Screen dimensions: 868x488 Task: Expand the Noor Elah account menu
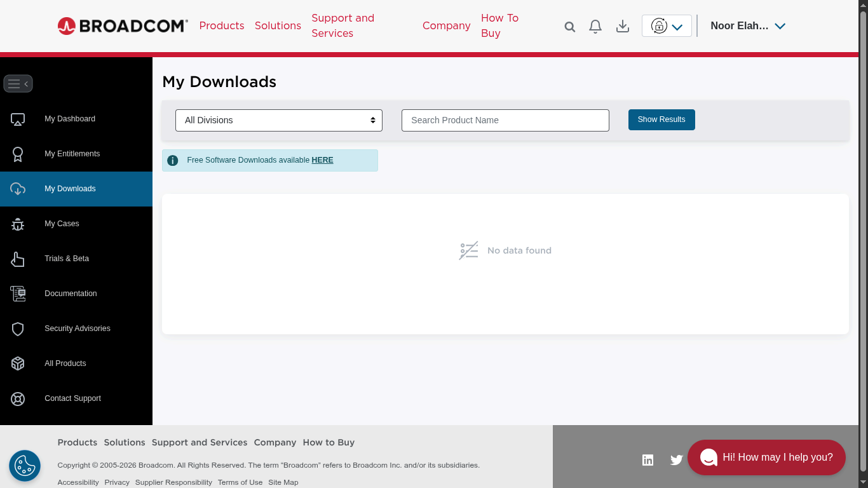click(748, 26)
